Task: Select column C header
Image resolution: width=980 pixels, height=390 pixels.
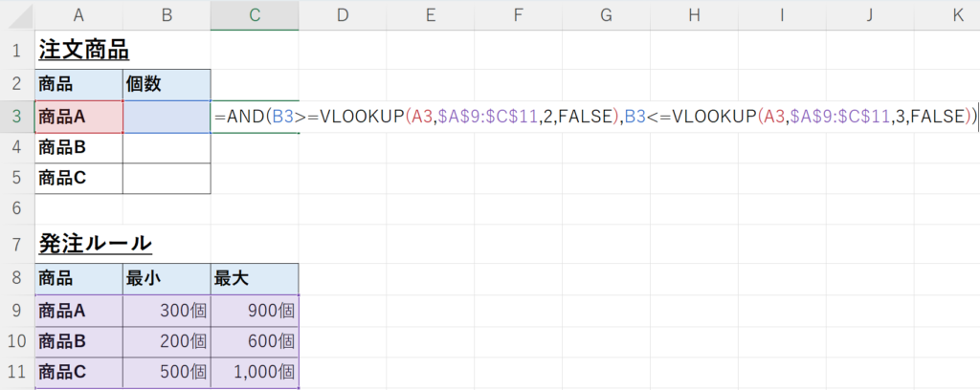Action: pyautogui.click(x=255, y=15)
